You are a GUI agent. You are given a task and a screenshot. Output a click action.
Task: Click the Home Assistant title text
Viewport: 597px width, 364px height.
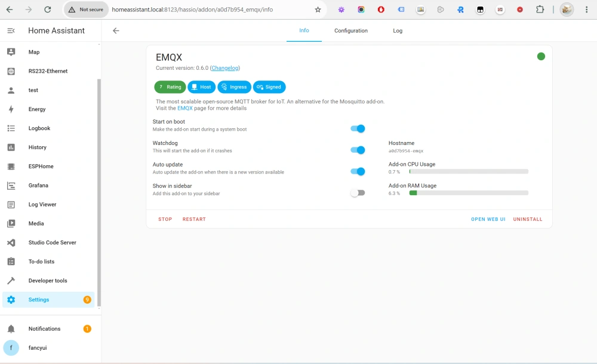pyautogui.click(x=56, y=30)
